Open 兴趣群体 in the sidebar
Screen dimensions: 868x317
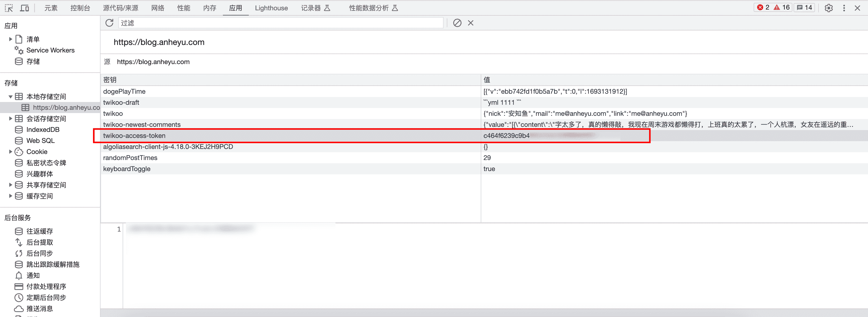tap(39, 174)
